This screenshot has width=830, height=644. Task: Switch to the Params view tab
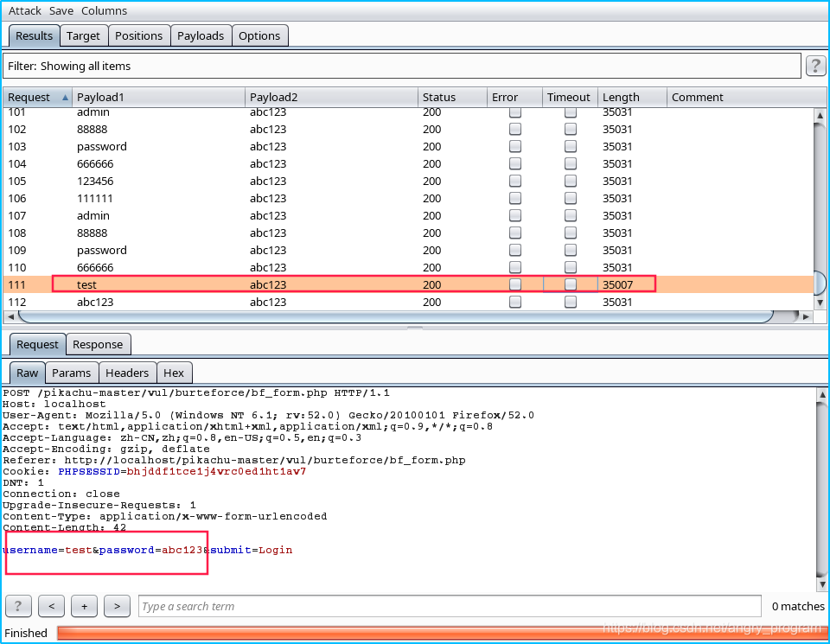pos(72,373)
